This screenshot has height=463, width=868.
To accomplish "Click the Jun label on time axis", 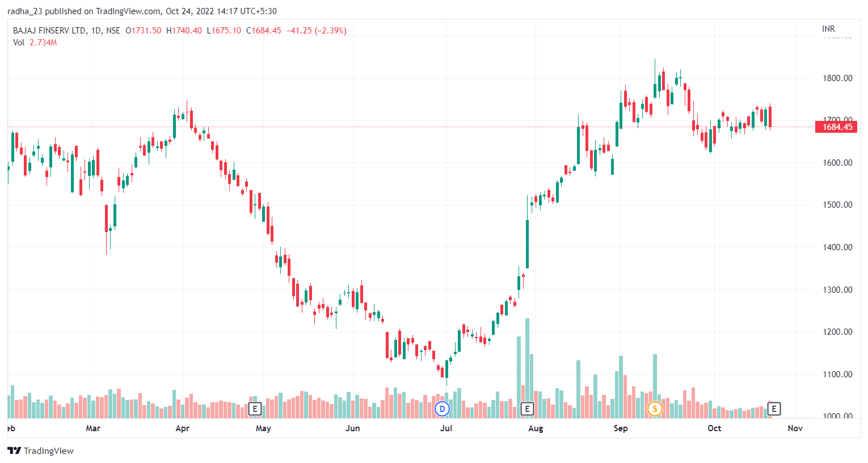I will (x=353, y=428).
